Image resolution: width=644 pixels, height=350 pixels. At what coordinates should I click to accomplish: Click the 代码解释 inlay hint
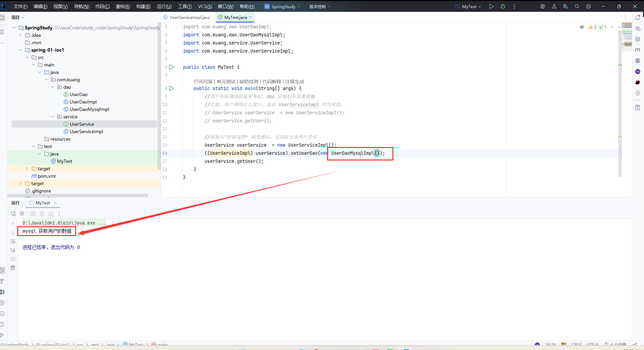tap(272, 82)
